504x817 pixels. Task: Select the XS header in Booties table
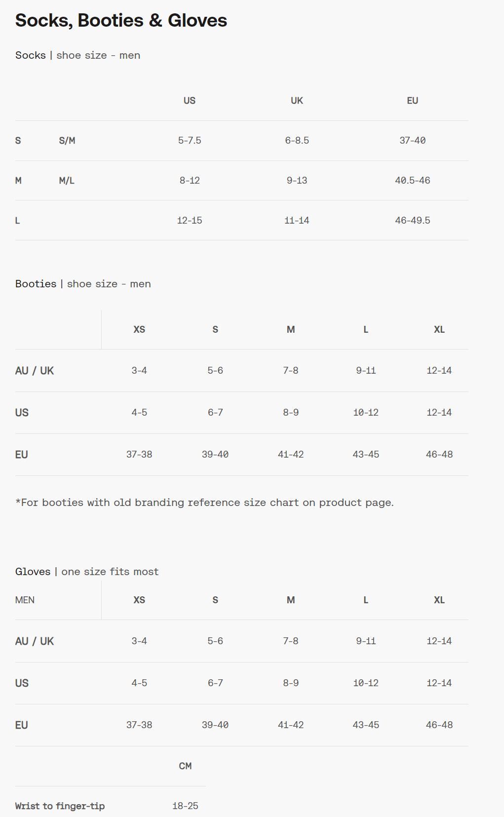pos(139,330)
